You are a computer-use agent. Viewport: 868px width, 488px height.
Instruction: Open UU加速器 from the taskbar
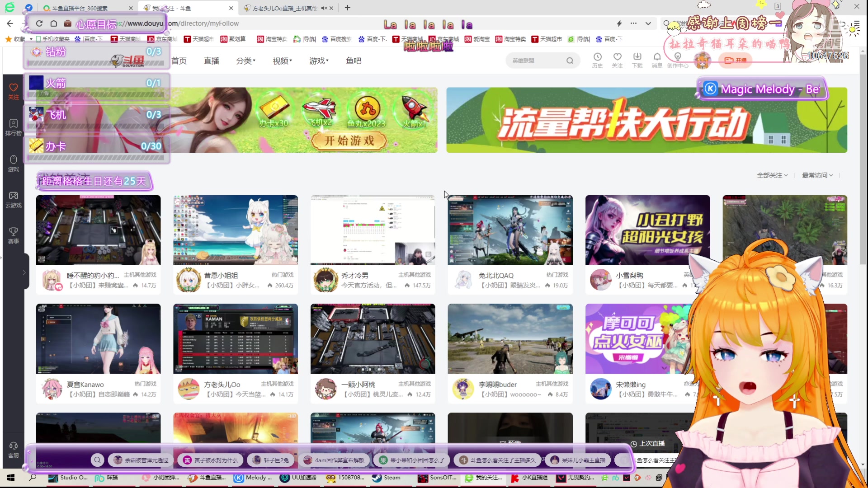pyautogui.click(x=298, y=478)
